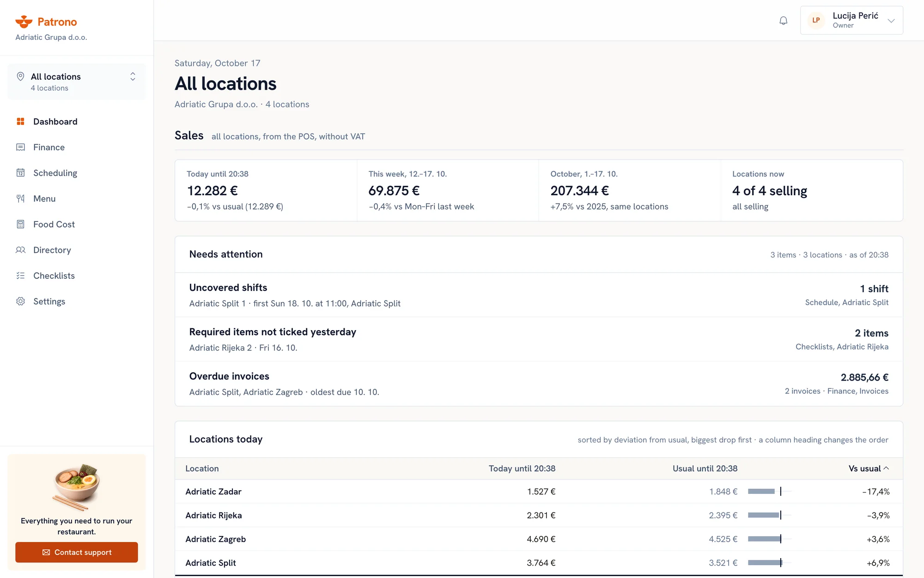Sort by Today until 20:38 column heading
924x578 pixels.
[x=522, y=468]
